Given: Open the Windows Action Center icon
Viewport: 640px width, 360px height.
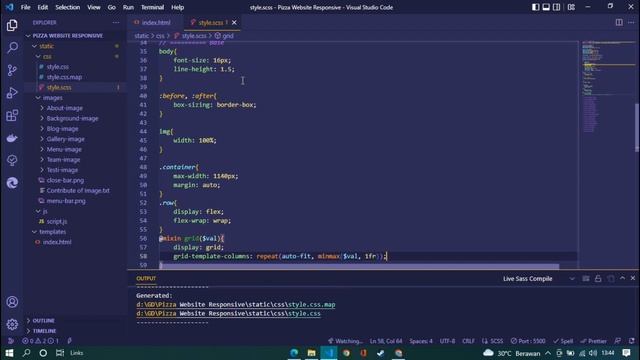Looking at the screenshot, I should [627, 353].
